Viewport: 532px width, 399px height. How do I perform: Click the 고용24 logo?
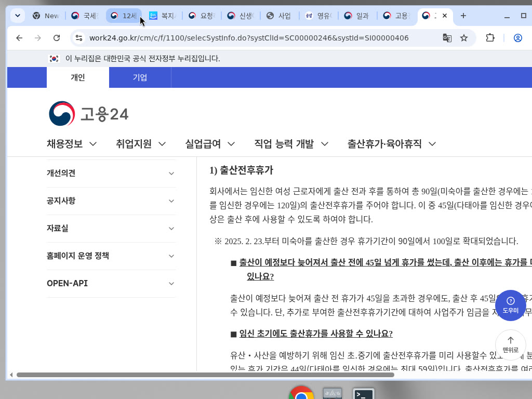pos(88,114)
